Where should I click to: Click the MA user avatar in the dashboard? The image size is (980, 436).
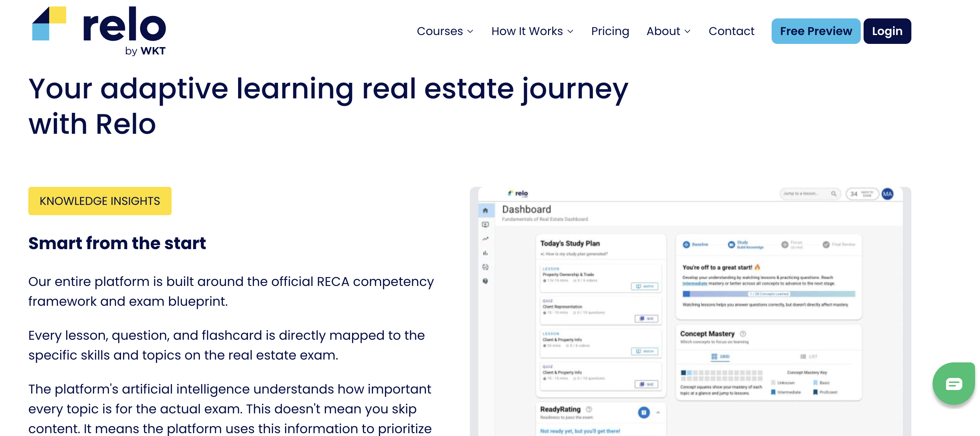(x=888, y=194)
